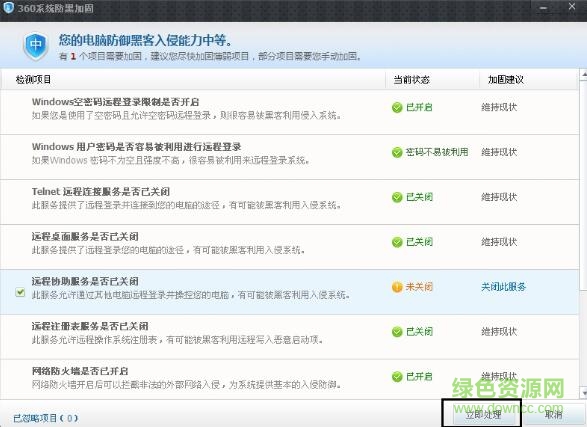Click the 取消 button
587x427 pixels.
click(554, 414)
